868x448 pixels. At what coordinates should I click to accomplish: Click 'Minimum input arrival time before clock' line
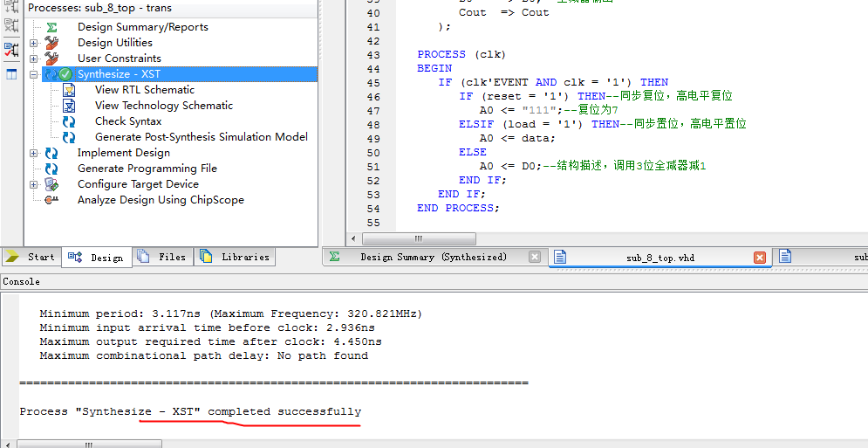pos(207,327)
